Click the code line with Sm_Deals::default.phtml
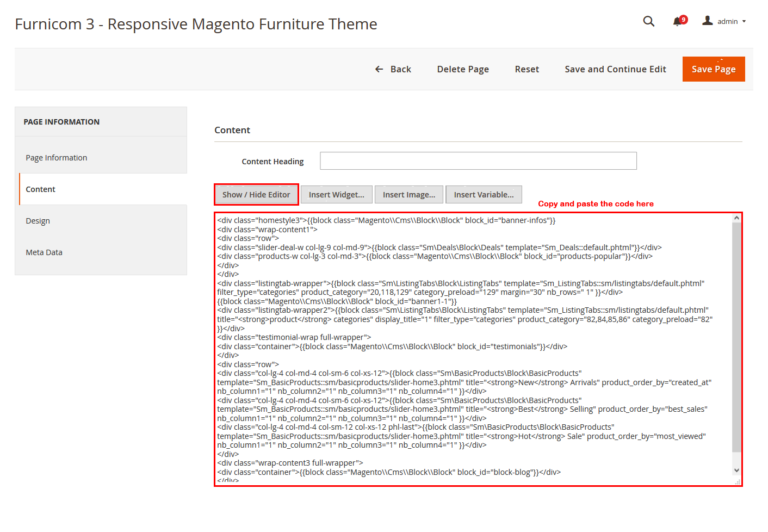Image resolution: width=768 pixels, height=532 pixels. tap(439, 248)
